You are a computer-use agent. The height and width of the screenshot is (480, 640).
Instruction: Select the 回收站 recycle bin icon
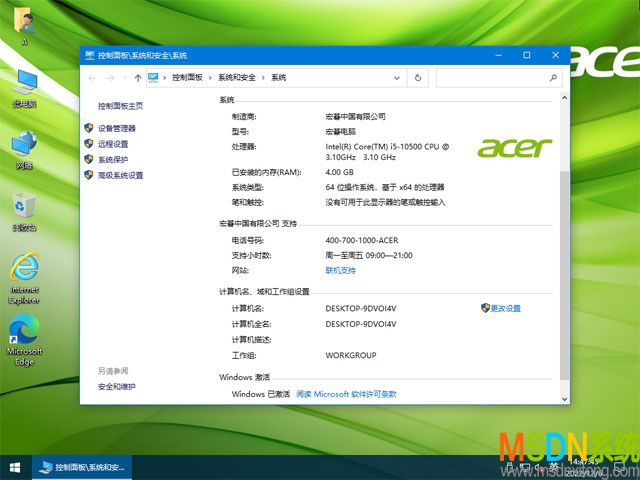coord(24,211)
